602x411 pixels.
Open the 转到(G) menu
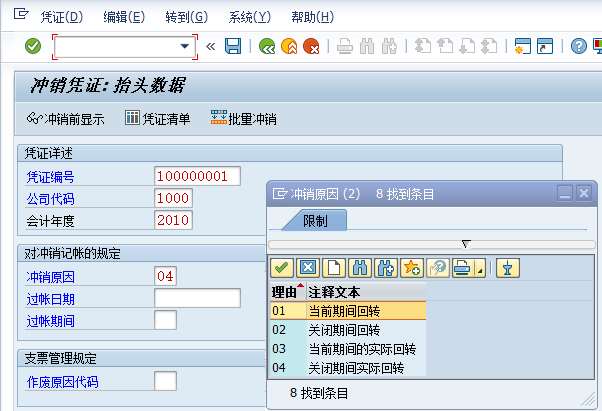(x=187, y=17)
